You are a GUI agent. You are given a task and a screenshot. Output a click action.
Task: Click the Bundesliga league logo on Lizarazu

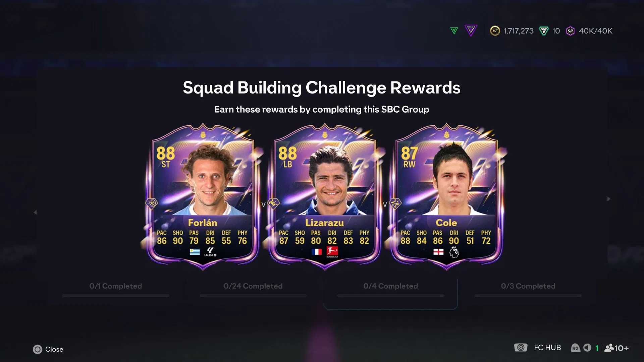pyautogui.click(x=332, y=252)
